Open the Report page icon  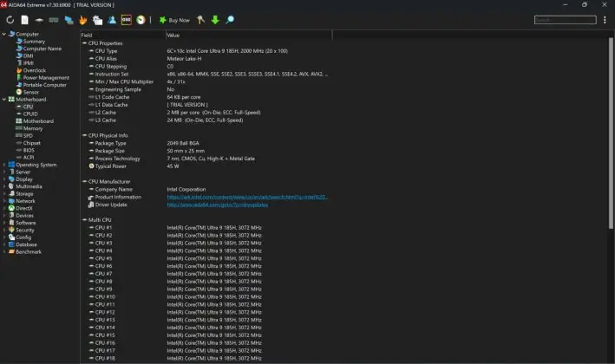coord(24,20)
